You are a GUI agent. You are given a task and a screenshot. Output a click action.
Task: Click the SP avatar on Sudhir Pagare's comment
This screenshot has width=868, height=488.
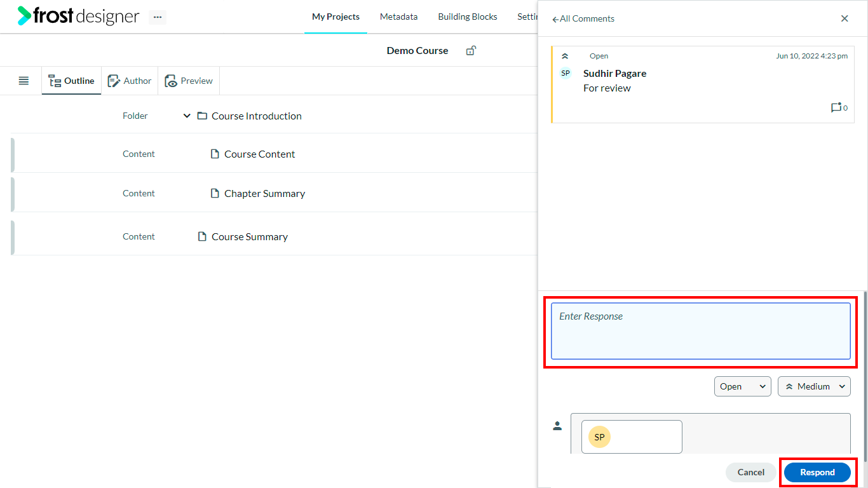566,73
